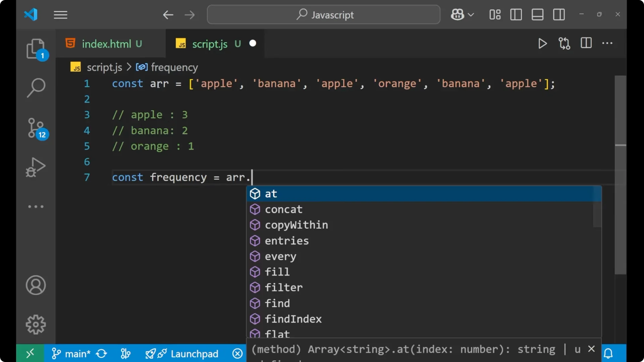This screenshot has width=644, height=362.
Task: Open Source Control showing 12 changes
Action: click(x=36, y=128)
